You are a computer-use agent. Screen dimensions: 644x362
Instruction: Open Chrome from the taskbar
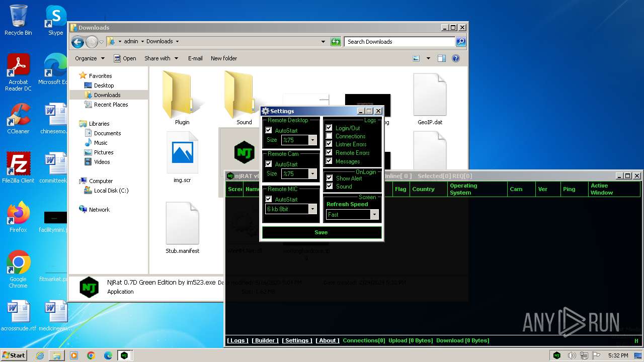[x=91, y=355]
